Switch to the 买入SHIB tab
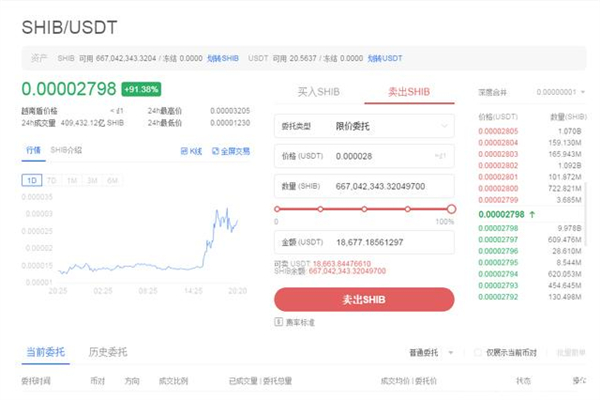Viewport: 600px width, 400px height. click(319, 92)
